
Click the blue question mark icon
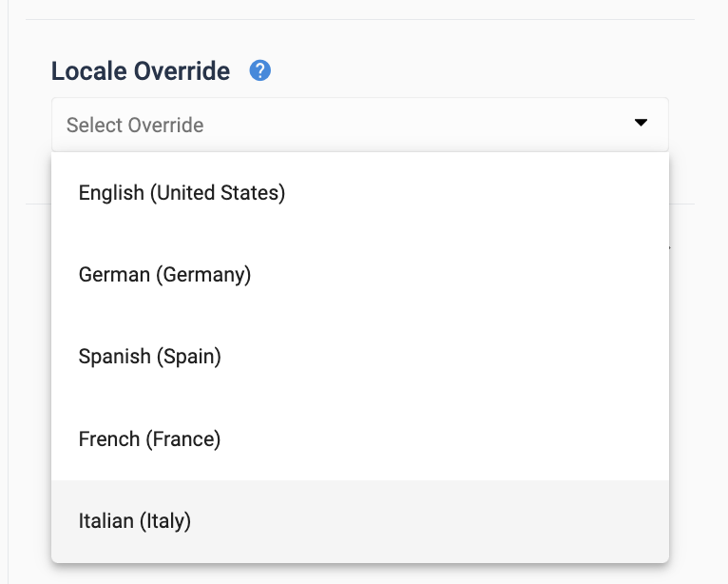[260, 70]
